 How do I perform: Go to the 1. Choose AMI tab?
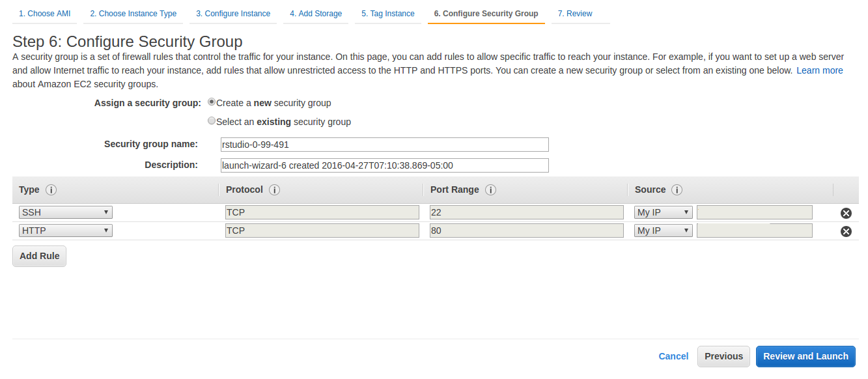tap(45, 14)
